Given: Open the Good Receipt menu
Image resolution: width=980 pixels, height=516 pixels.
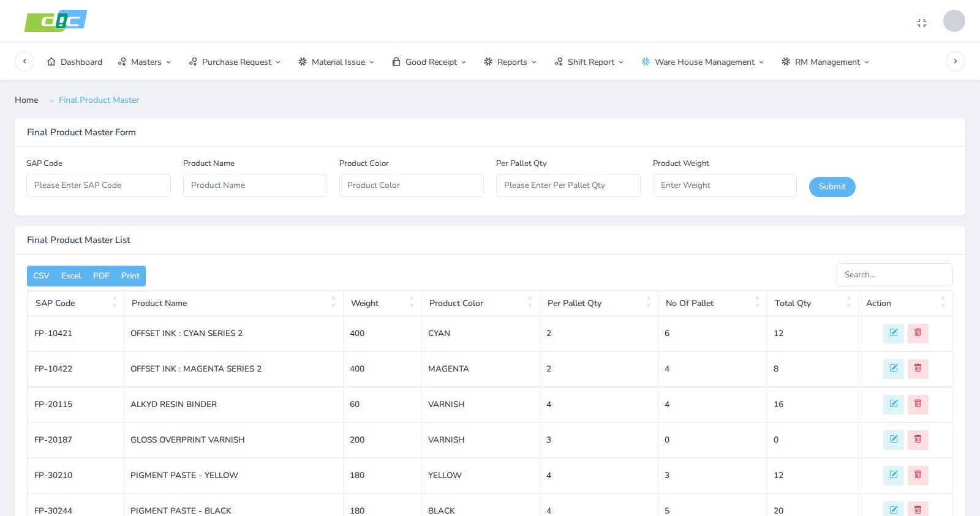Looking at the screenshot, I should pos(429,62).
